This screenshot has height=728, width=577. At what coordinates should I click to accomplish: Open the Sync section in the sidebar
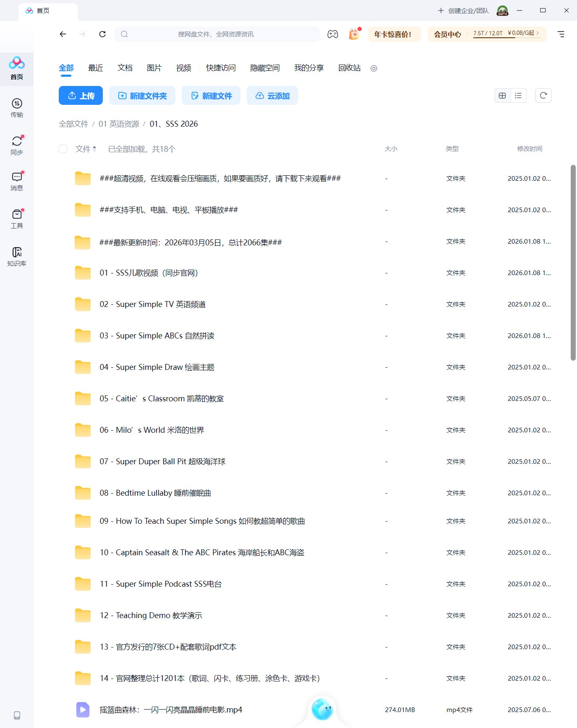coord(17,145)
